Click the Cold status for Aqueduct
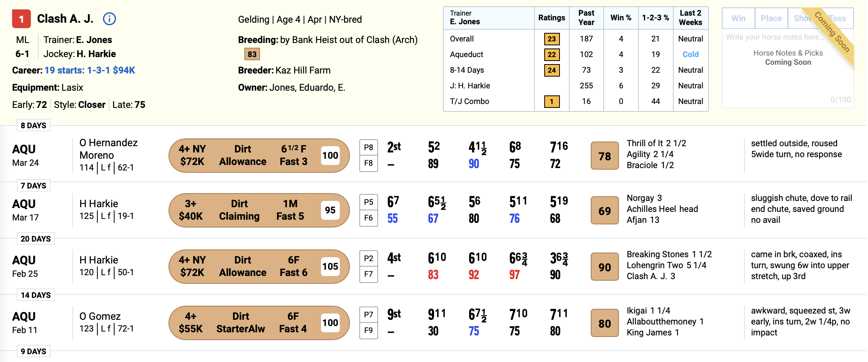Screen dimensions: 868x362 tap(690, 54)
